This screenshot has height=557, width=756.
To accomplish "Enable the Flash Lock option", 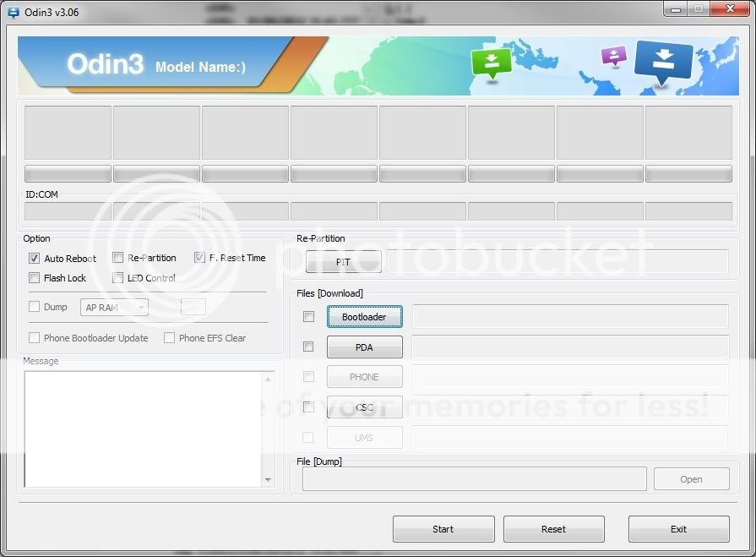I will tap(35, 278).
